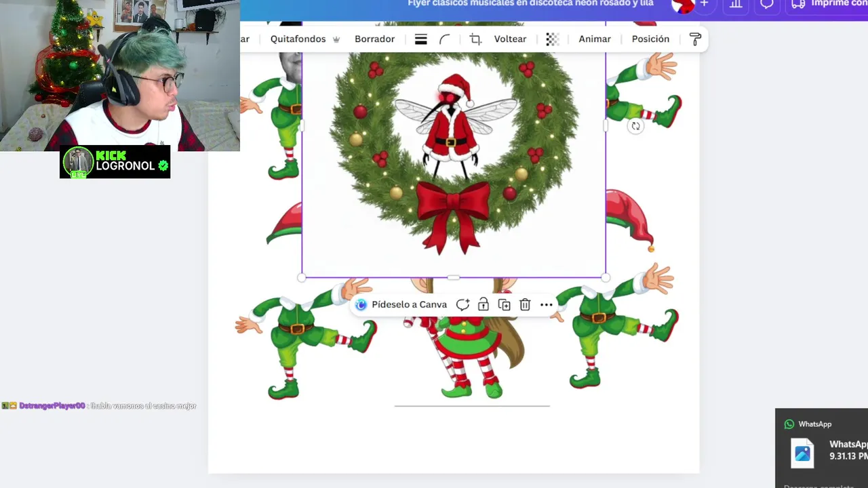This screenshot has width=868, height=488.
Task: Click the bottom-right selection corner handle
Action: (606, 277)
